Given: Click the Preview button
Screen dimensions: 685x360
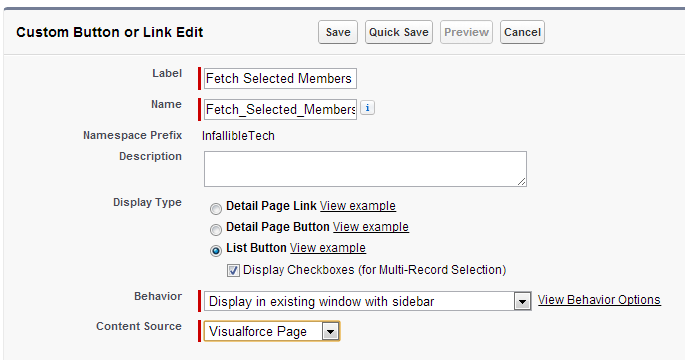Looking at the screenshot, I should click(466, 32).
